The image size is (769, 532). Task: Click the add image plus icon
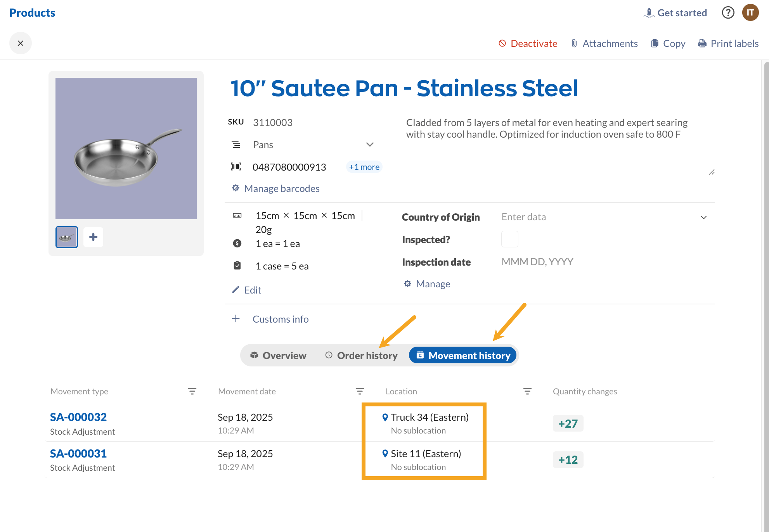[x=93, y=237]
